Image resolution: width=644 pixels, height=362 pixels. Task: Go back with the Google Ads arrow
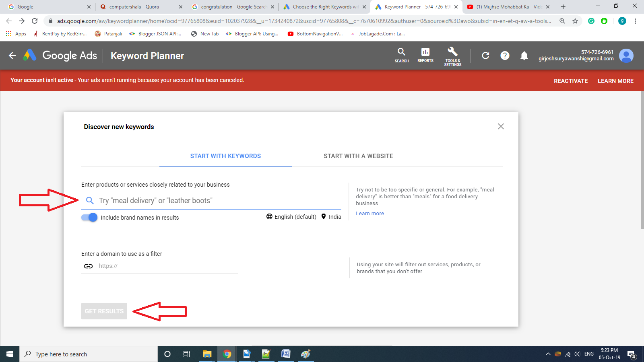point(12,56)
